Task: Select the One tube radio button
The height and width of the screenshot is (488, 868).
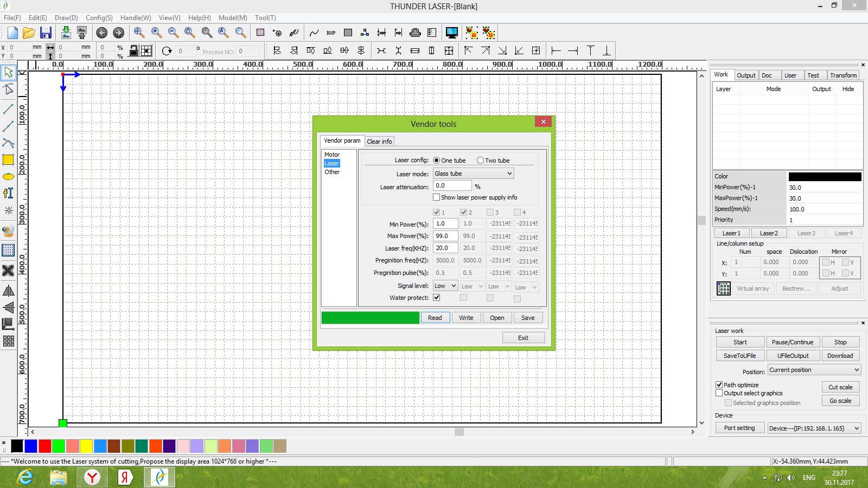Action: pyautogui.click(x=437, y=160)
